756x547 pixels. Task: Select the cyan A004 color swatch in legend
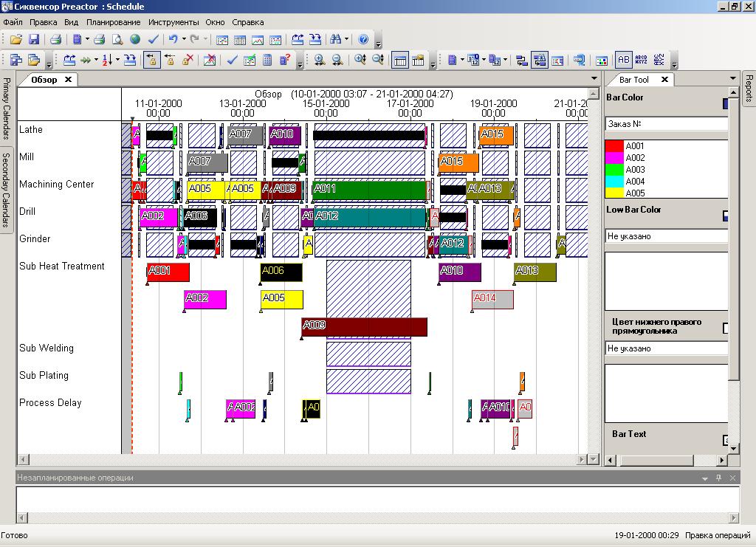pyautogui.click(x=614, y=181)
